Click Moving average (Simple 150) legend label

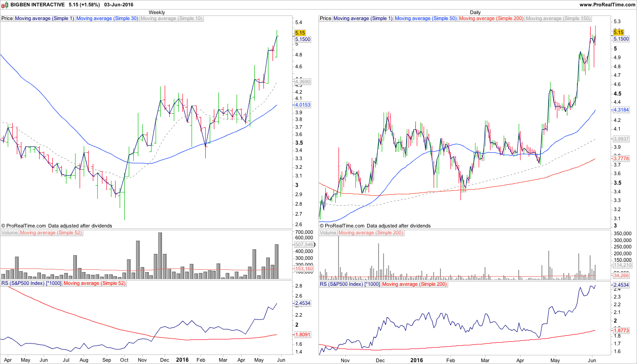click(558, 19)
